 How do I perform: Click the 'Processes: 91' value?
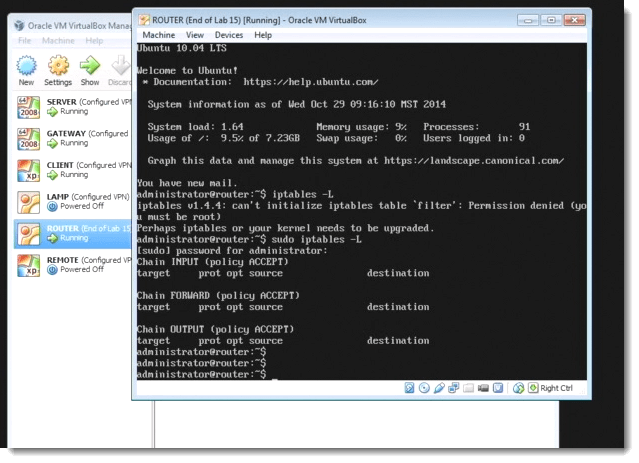[476, 127]
